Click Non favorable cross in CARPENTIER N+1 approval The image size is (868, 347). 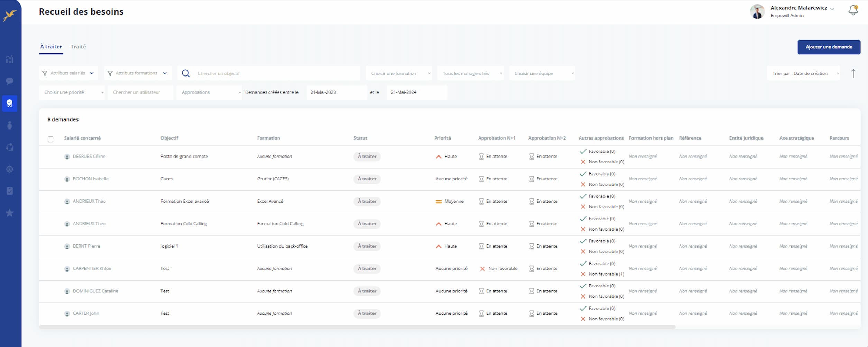[482, 269]
